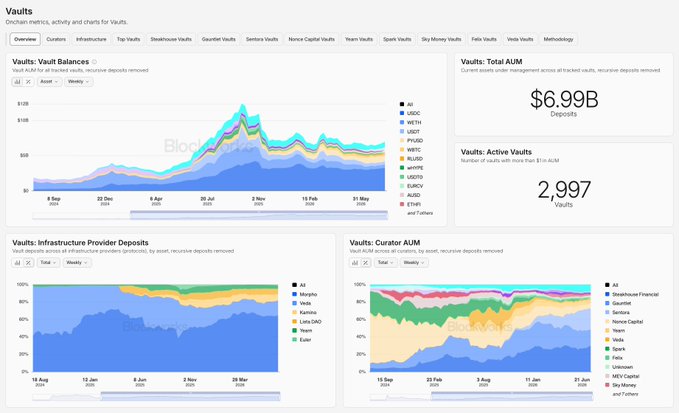Screen dimensions: 679x413
Task: Open Weekly dropdown in Curator AUM
Action: coord(414,262)
